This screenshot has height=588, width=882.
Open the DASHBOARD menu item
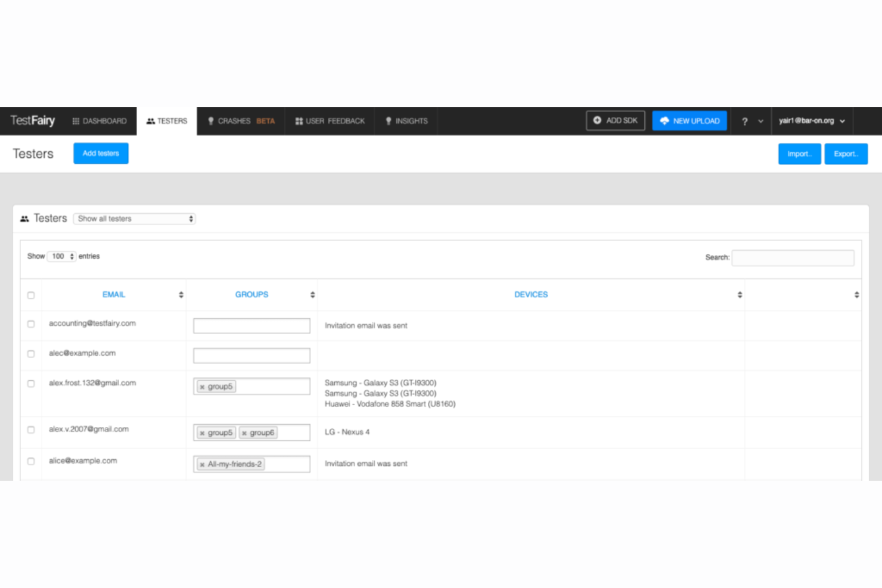(x=104, y=121)
